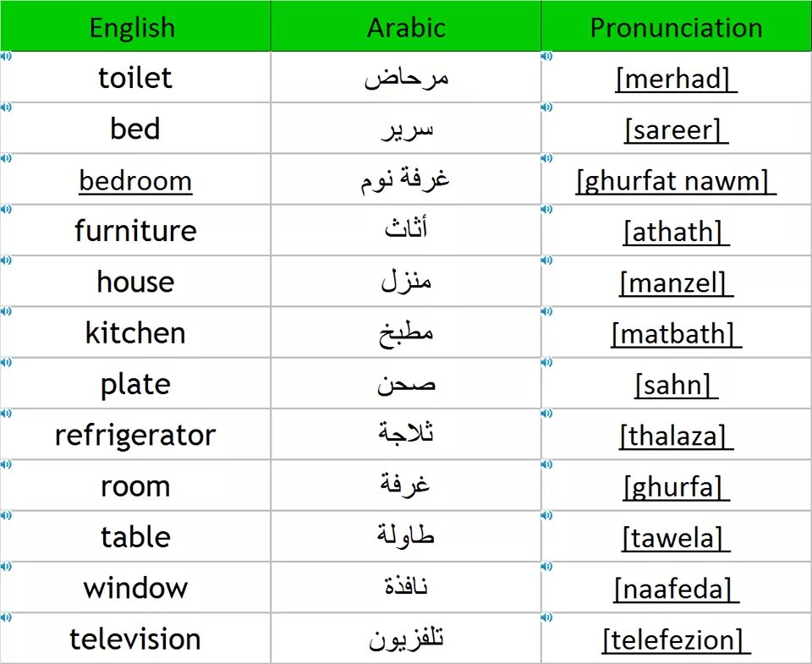Click the [sareer] pronunciation link
The image size is (812, 664).
(x=676, y=130)
